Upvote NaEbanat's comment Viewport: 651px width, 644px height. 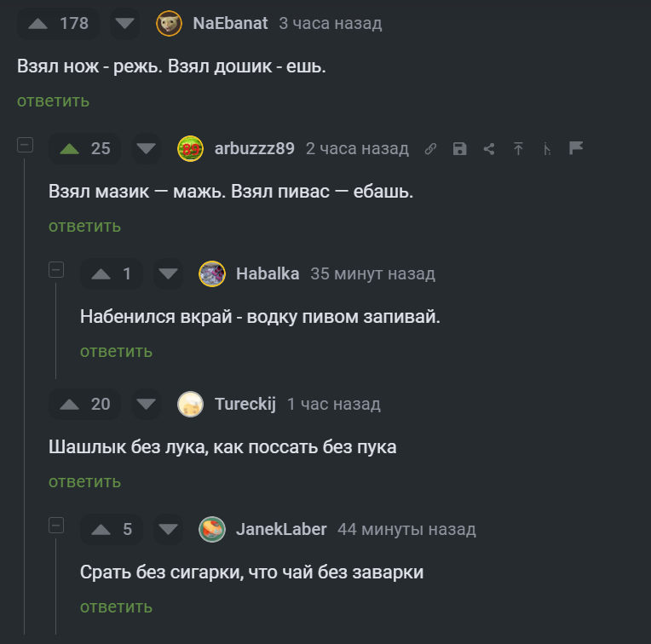click(38, 24)
